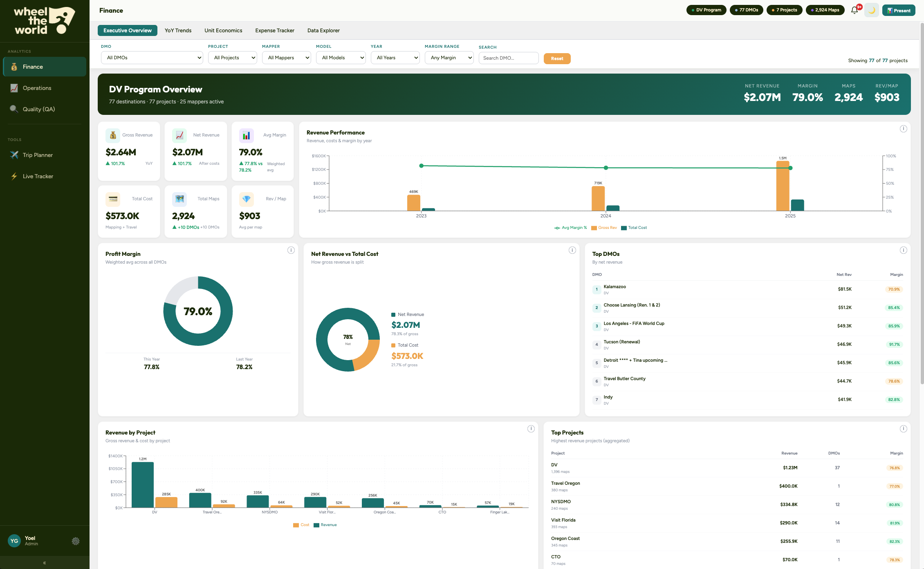Open the info tooltip on Top DMOs panel
The width and height of the screenshot is (924, 569).
pyautogui.click(x=904, y=250)
